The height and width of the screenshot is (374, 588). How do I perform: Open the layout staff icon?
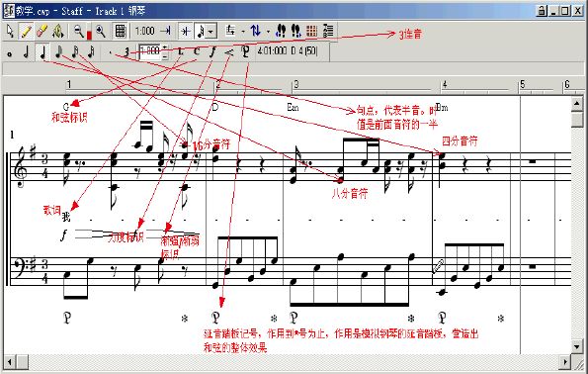tap(230, 31)
